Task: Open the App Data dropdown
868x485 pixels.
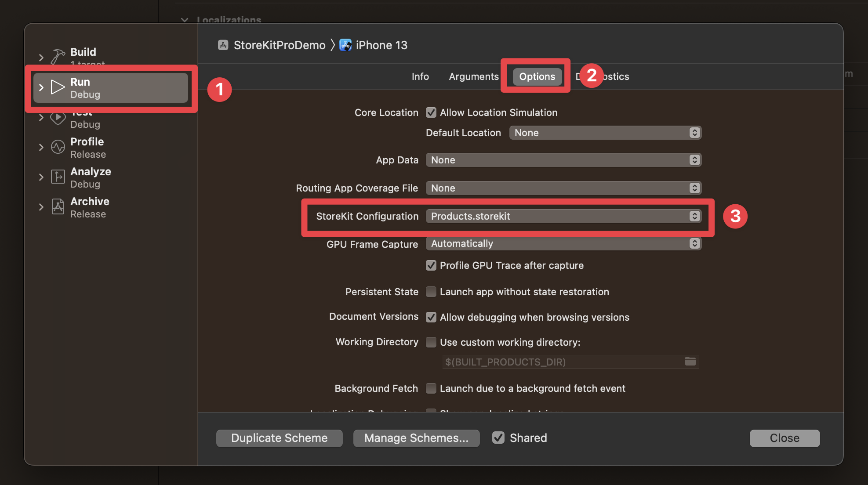Action: click(563, 160)
